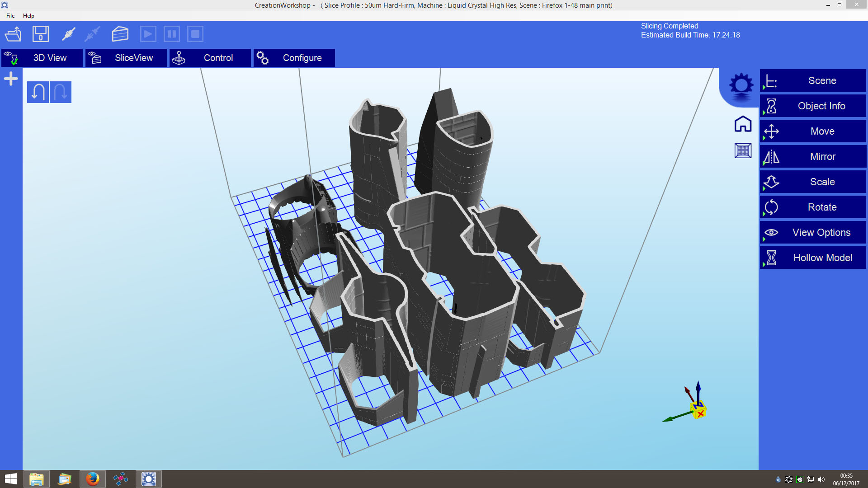Click the Connect to printer plug icon

(69, 34)
